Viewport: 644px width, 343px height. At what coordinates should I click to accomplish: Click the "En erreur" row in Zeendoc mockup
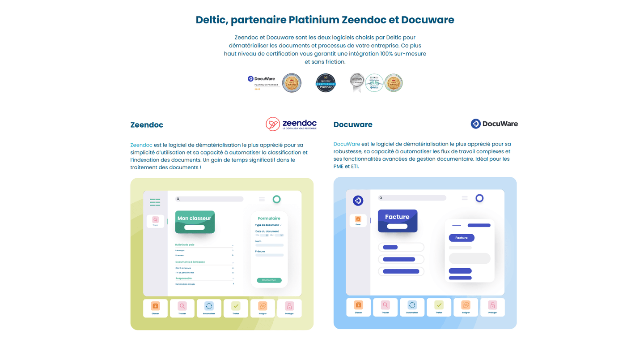click(204, 255)
